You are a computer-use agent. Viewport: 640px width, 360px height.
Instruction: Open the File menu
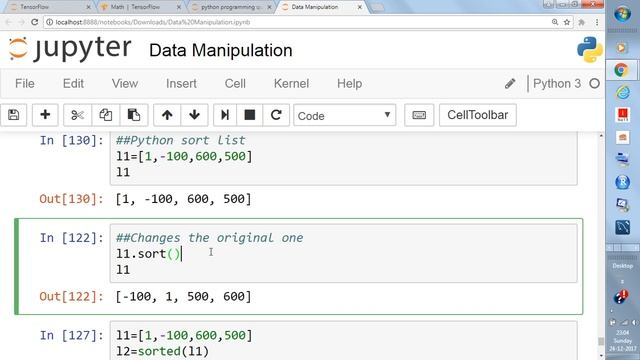click(x=24, y=84)
